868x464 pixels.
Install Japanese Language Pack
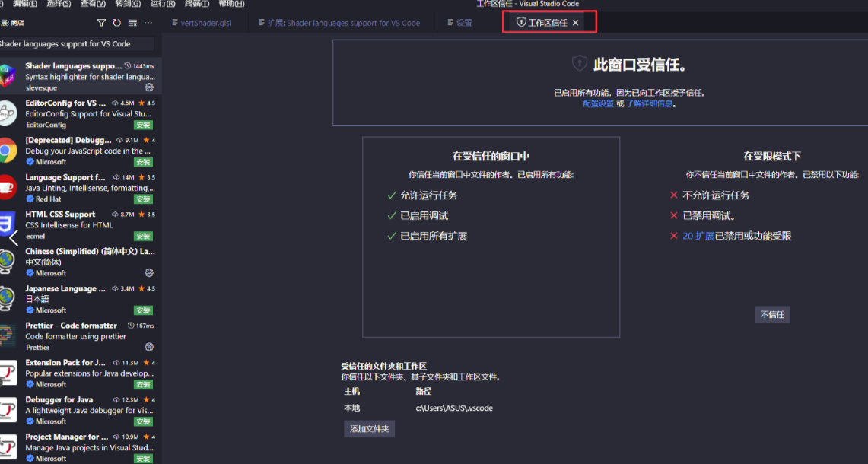[143, 310]
